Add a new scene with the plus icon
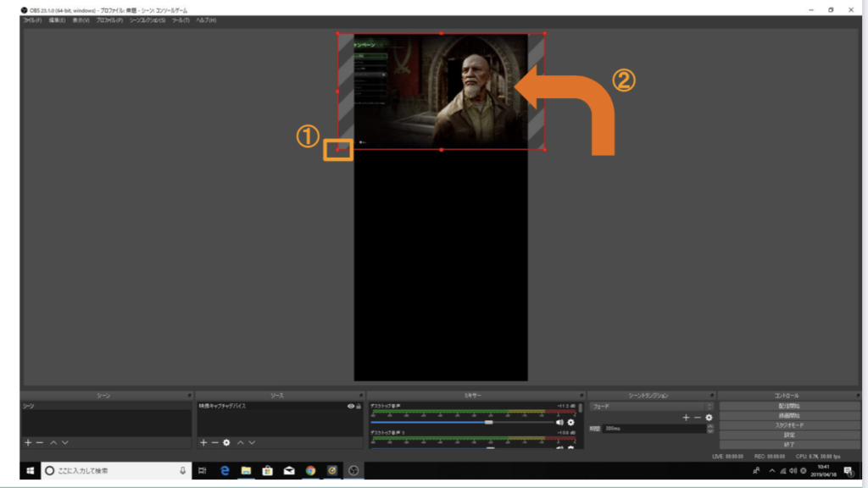The height and width of the screenshot is (488, 868). [27, 443]
